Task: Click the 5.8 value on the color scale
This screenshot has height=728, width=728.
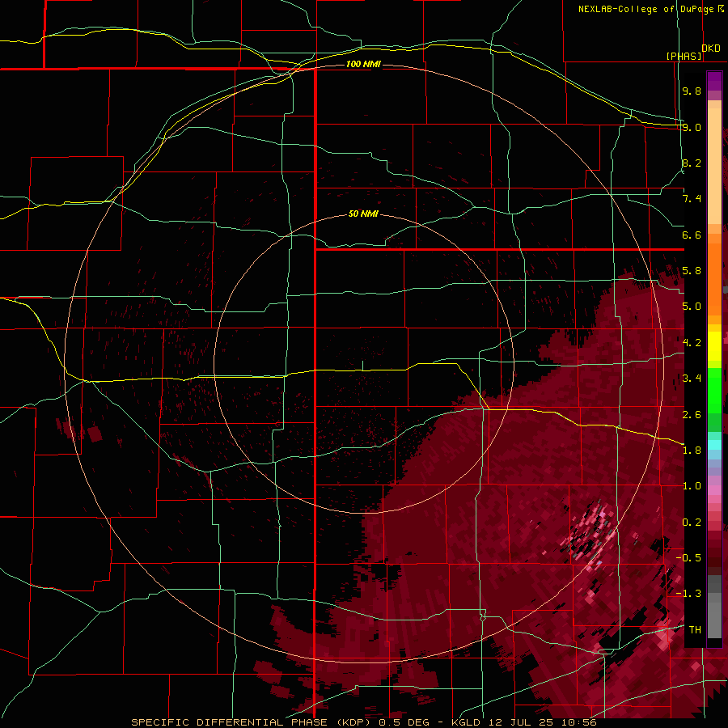Action: click(x=692, y=271)
